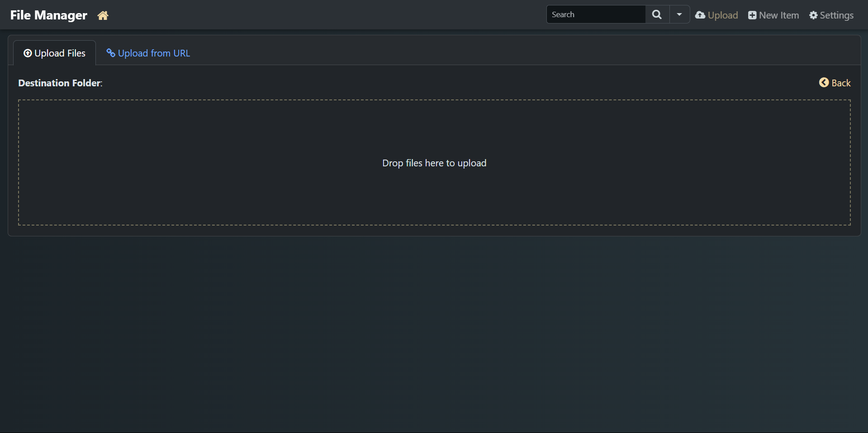Click the magnifying glass search button

tap(657, 14)
